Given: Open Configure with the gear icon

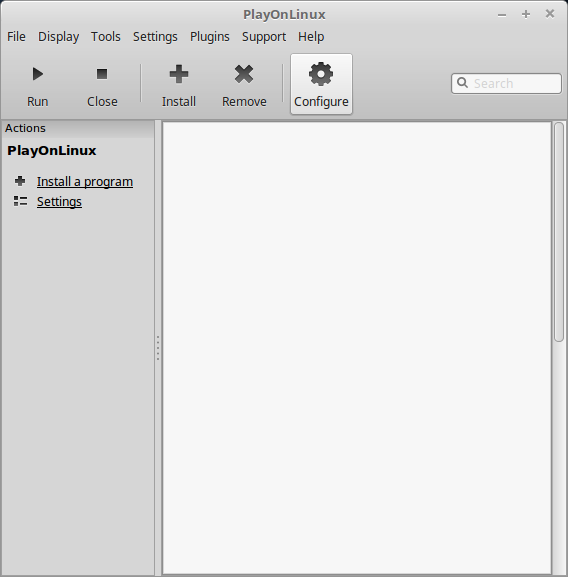Looking at the screenshot, I should 321,74.
